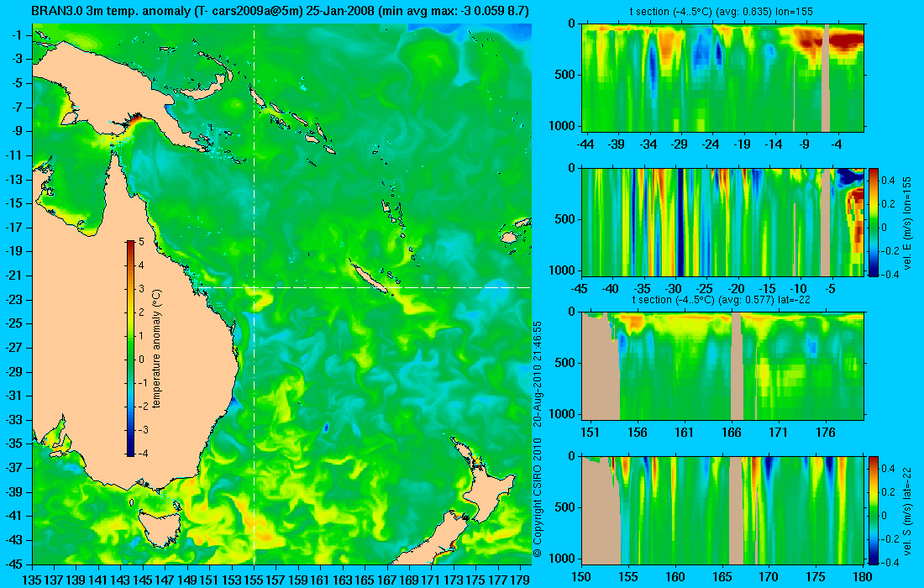The width and height of the screenshot is (924, 588).
Task: Click '-40' on the vel. E section axis
Action: pyautogui.click(x=611, y=289)
